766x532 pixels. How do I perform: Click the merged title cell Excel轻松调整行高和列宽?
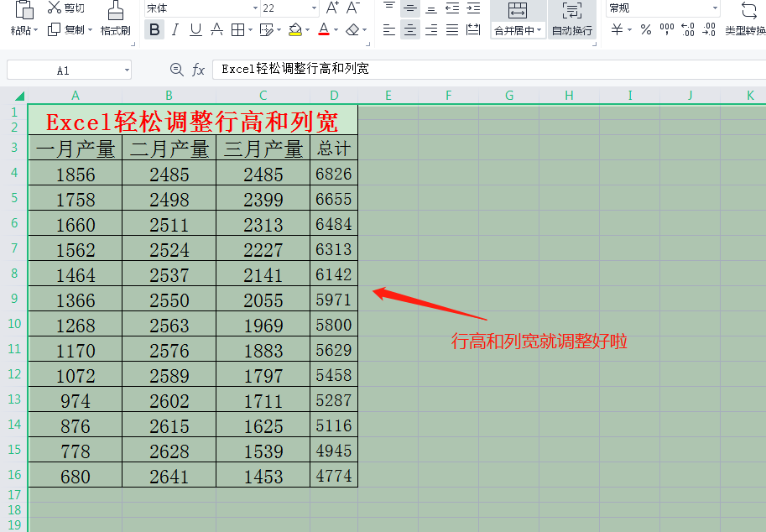193,121
